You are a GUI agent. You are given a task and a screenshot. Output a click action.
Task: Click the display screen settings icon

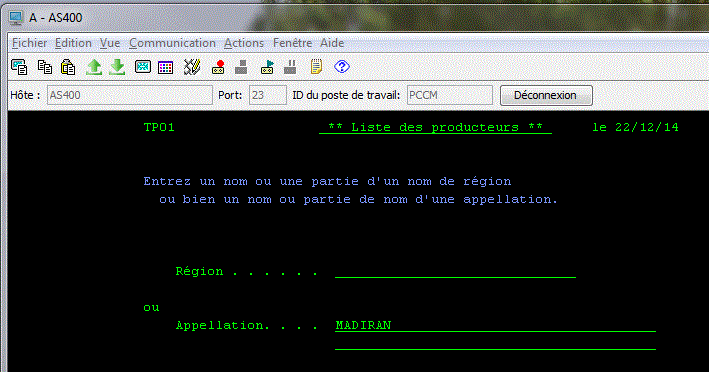pos(143,67)
